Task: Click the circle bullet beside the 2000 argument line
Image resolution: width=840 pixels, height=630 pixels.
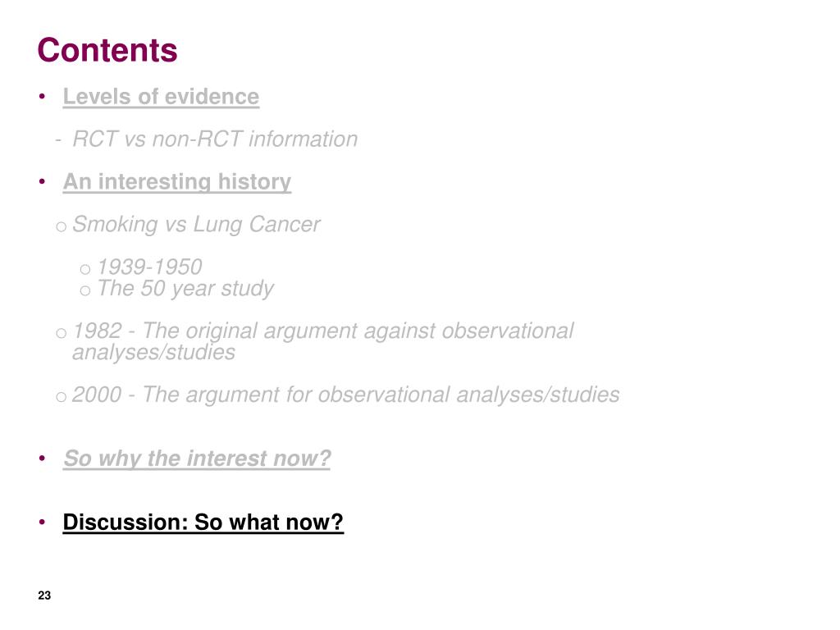Action: pyautogui.click(x=61, y=398)
